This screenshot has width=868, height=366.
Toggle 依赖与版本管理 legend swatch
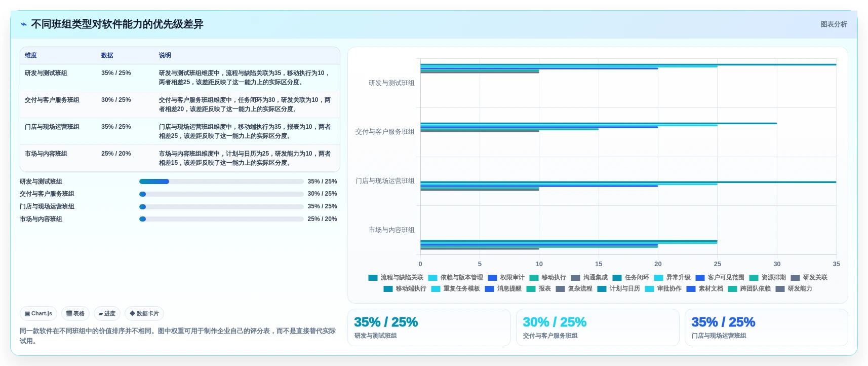point(433,278)
